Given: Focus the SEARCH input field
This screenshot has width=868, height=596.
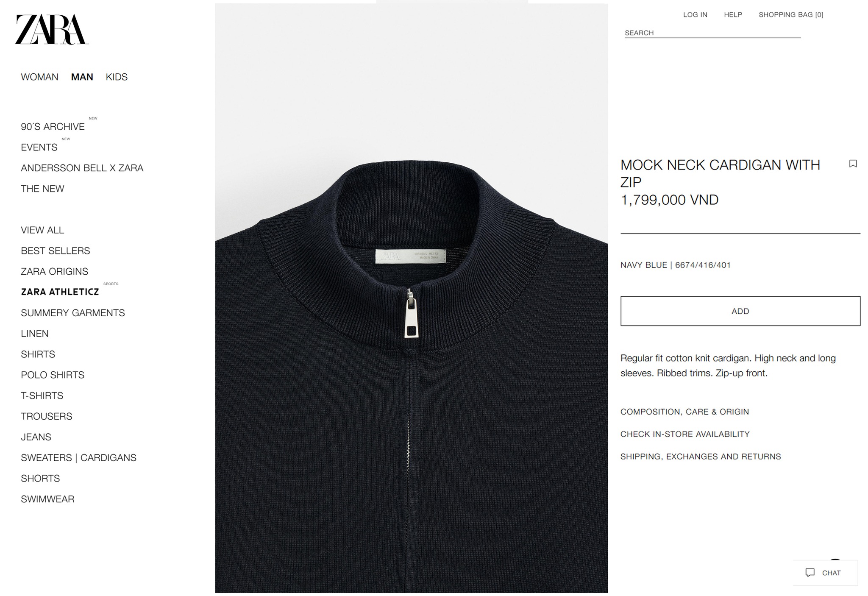Looking at the screenshot, I should point(712,33).
